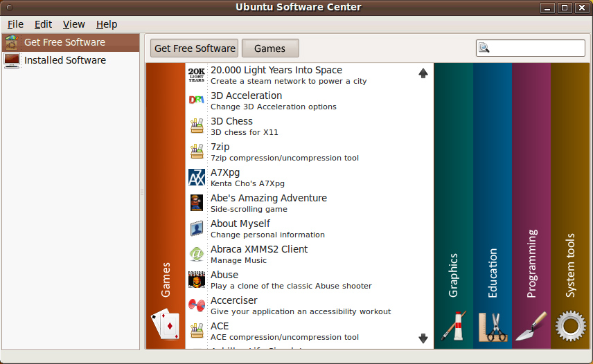Click "Create a steam network to power a city"
Viewport: 593px width, 364px height.
(x=289, y=81)
